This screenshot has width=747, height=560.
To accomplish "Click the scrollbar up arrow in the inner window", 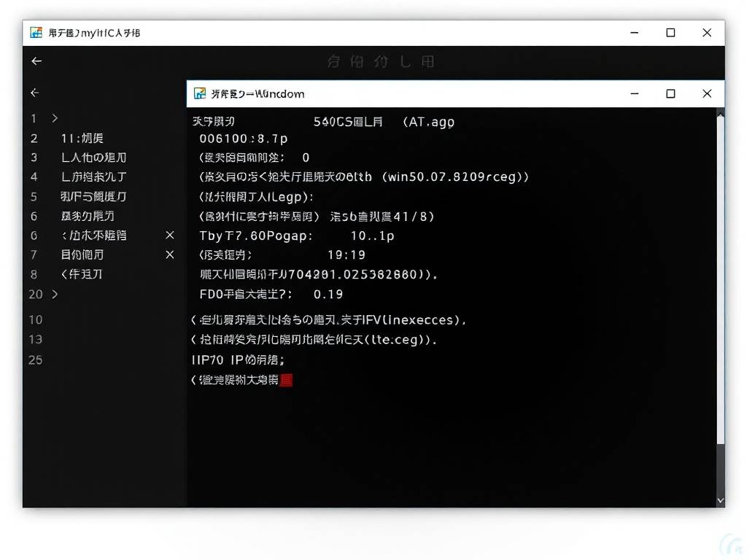I will 720,114.
